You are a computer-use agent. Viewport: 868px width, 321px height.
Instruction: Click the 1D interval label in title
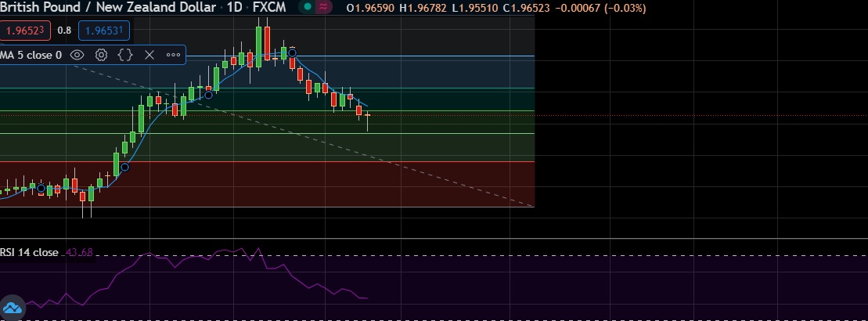point(235,7)
